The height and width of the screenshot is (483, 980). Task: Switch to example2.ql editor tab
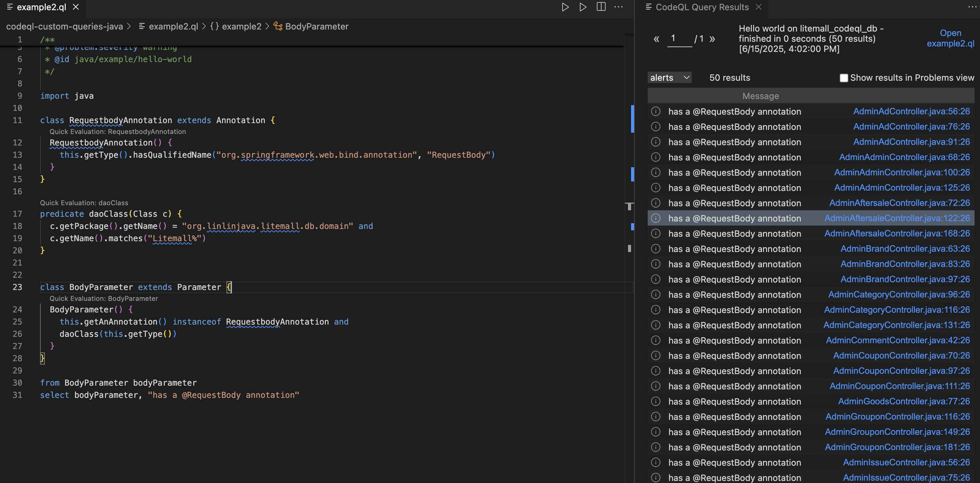(41, 7)
